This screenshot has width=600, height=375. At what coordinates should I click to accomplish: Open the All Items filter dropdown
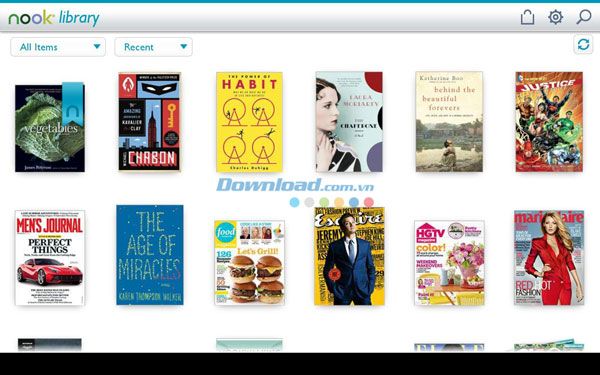click(58, 47)
